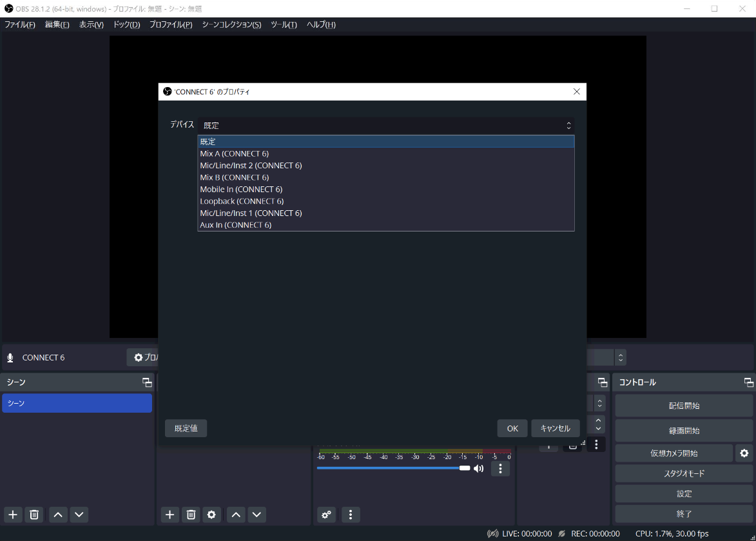Open the プロファイル(P) menu
The height and width of the screenshot is (541, 756).
tap(171, 25)
